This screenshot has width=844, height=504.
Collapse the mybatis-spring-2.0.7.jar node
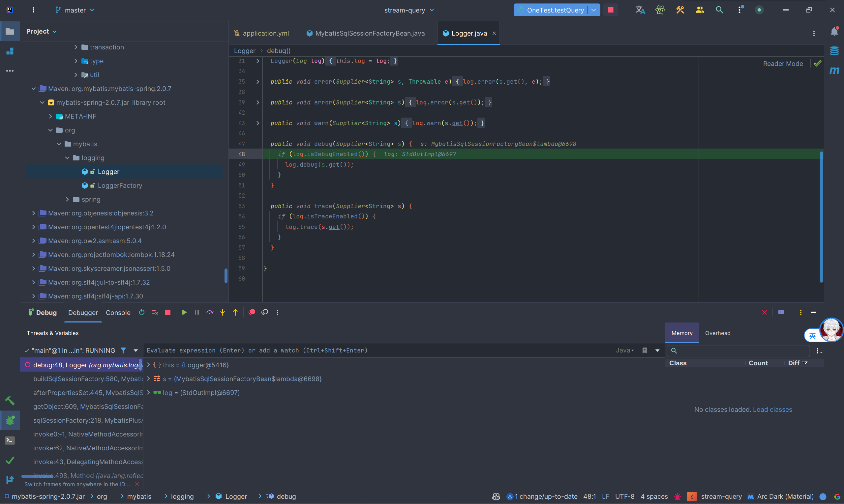pyautogui.click(x=42, y=102)
